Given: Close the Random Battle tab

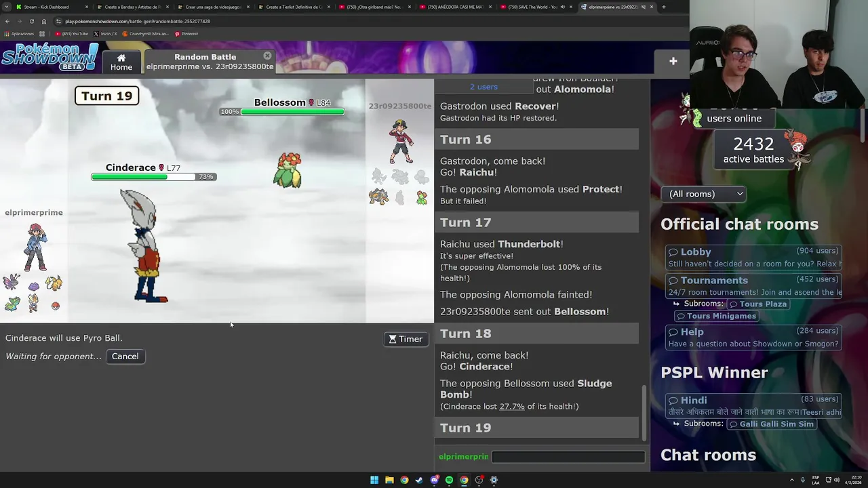Looking at the screenshot, I should coord(267,56).
